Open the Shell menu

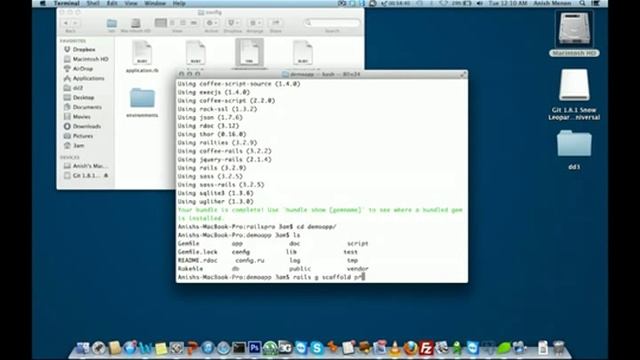93,3
